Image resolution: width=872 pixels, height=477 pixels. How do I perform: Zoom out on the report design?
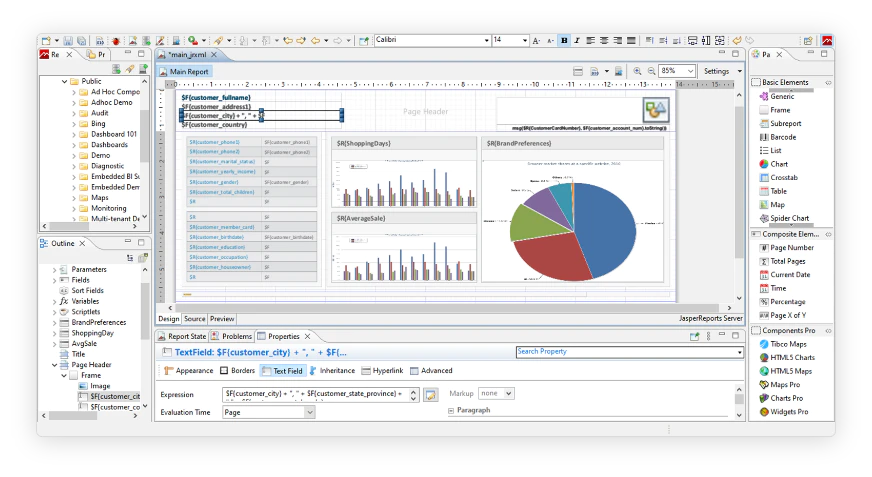(651, 71)
